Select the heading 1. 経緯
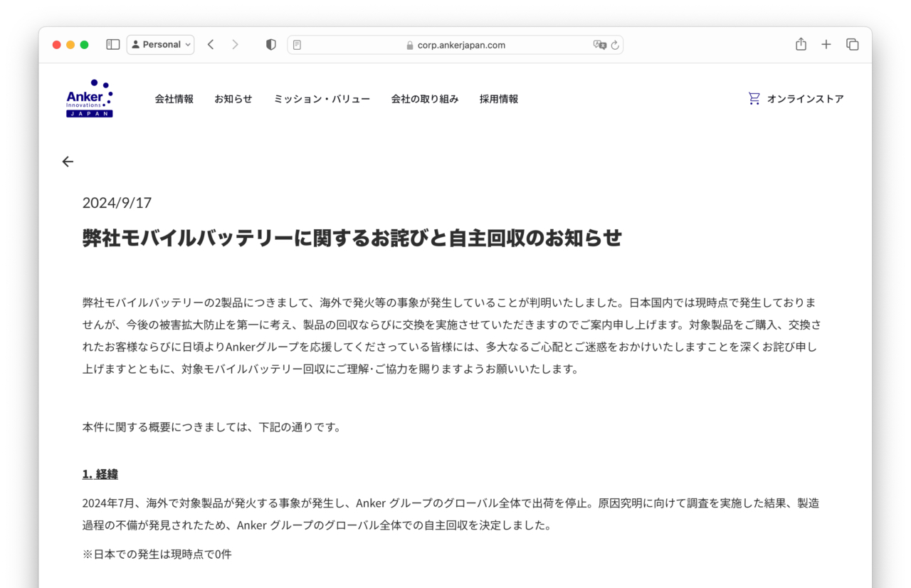 tap(100, 474)
